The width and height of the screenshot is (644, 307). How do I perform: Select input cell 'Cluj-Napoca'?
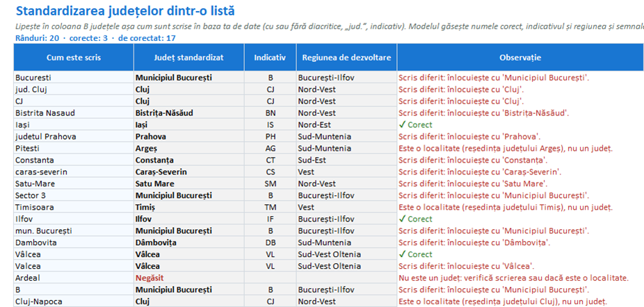(x=74, y=301)
